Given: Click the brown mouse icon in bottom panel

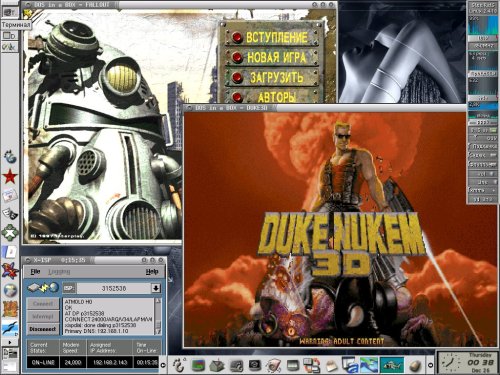Looking at the screenshot, I should 416,366.
